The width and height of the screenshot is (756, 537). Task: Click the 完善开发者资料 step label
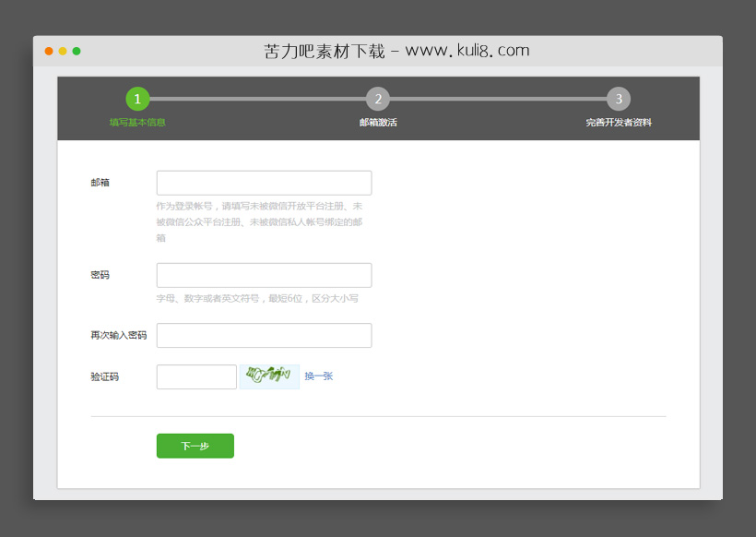(619, 122)
